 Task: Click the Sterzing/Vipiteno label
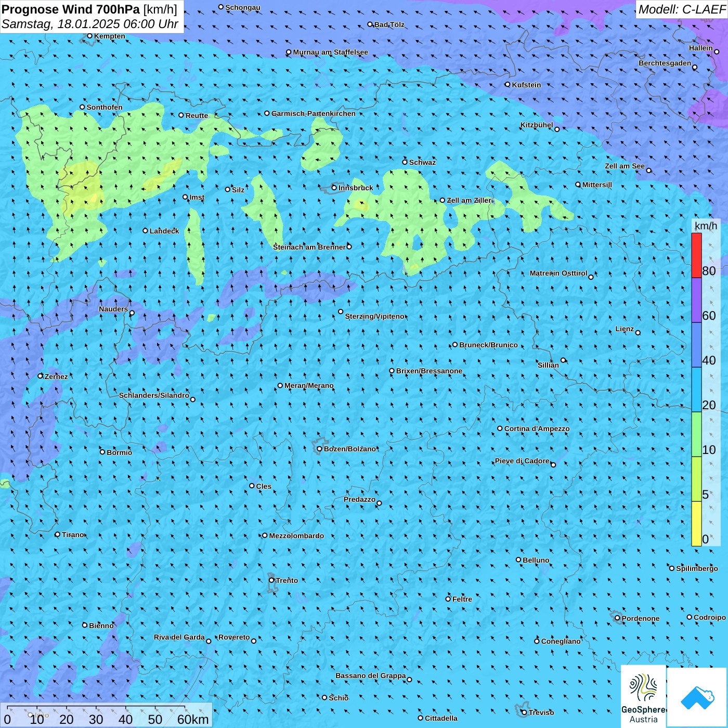click(x=374, y=316)
